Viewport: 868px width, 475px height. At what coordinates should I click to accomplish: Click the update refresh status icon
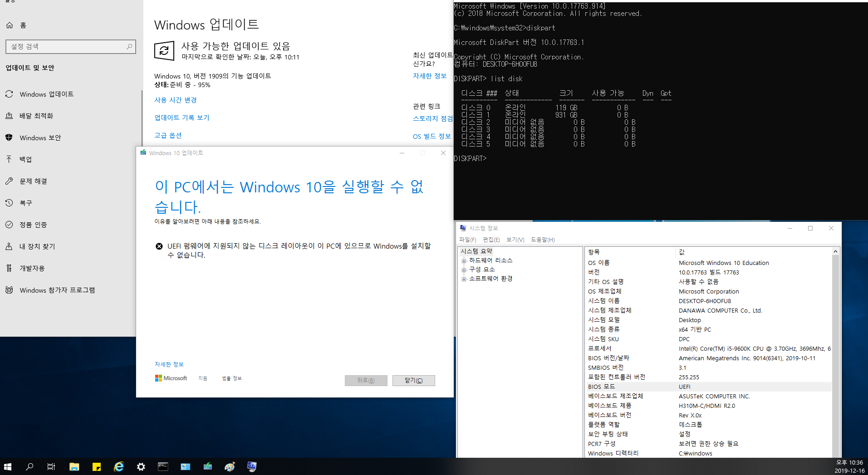coord(164,50)
